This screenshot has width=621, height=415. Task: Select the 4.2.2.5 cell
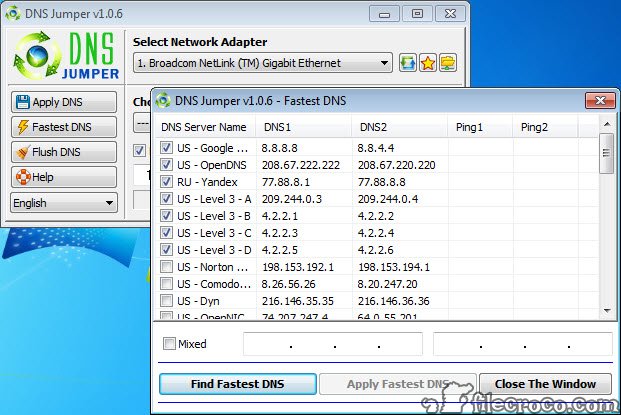pos(280,250)
